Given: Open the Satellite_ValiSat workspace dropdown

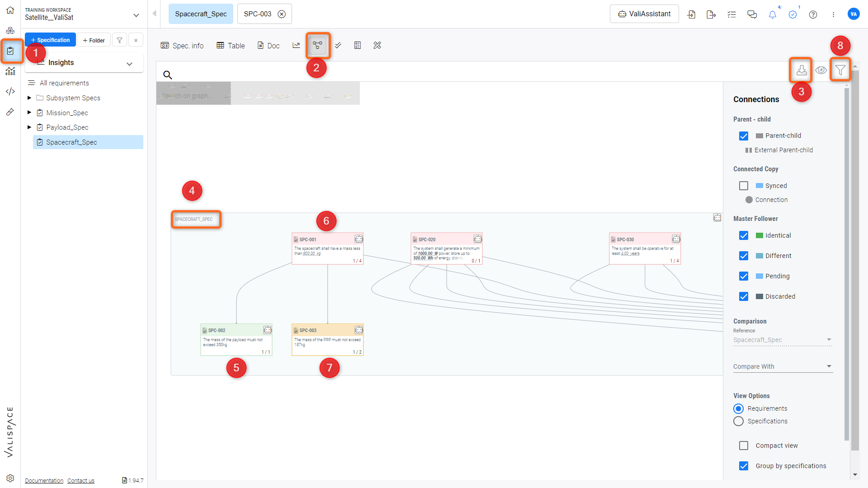Looking at the screenshot, I should pyautogui.click(x=136, y=15).
